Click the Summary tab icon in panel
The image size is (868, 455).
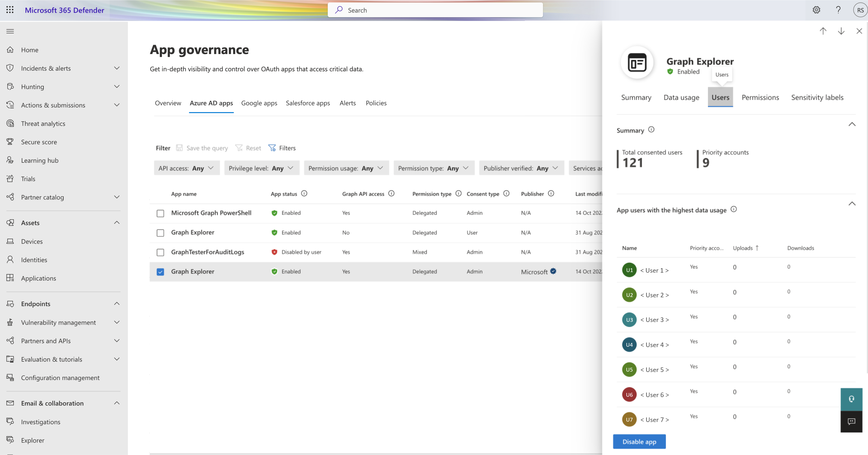636,97
